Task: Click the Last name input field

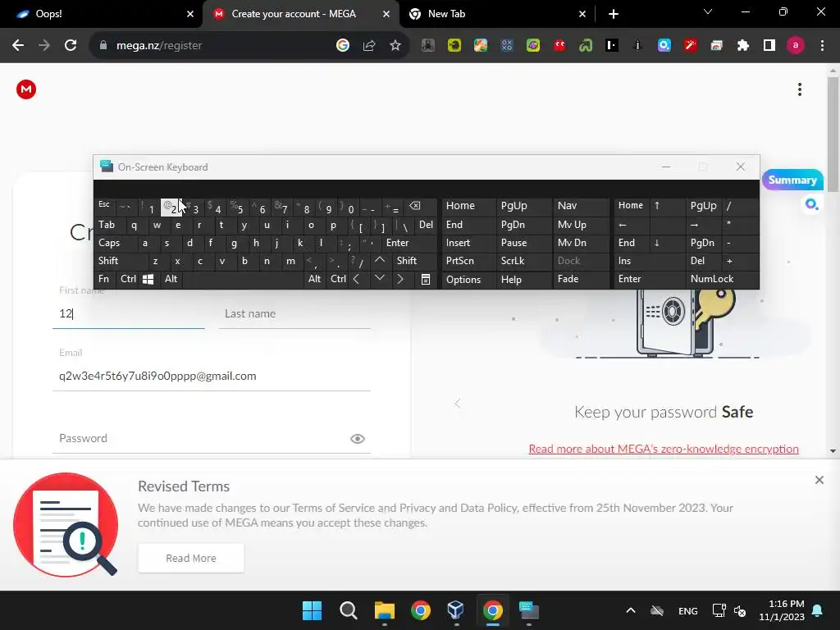Action: tap(294, 313)
